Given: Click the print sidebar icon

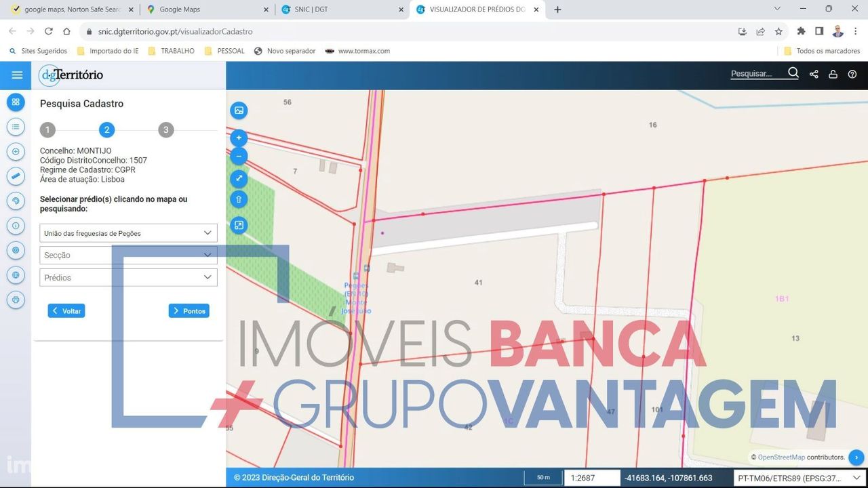Looking at the screenshot, I should coord(16,300).
